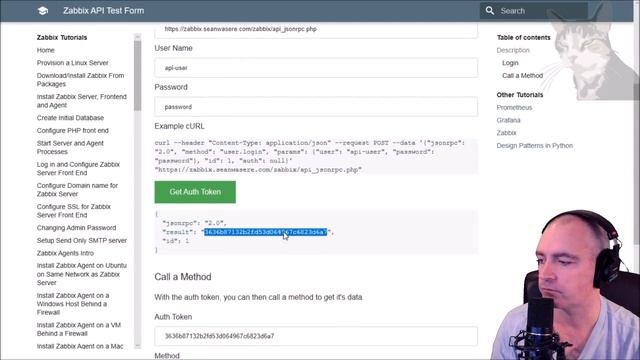This screenshot has width=640, height=360.
Task: Open Start Server and Agent Processes
Action: click(70, 147)
